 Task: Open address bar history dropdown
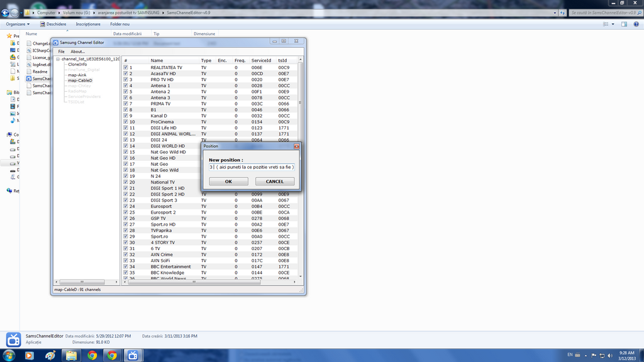point(555,13)
